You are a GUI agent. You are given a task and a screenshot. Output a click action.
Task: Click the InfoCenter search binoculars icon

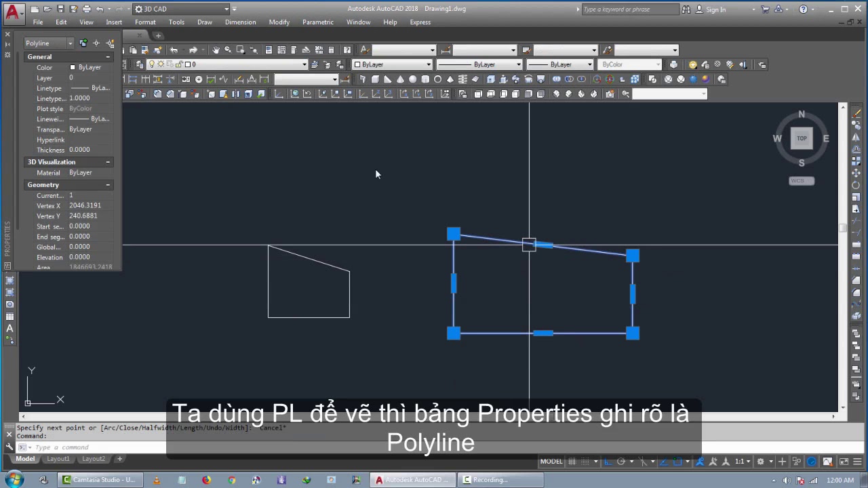click(686, 9)
